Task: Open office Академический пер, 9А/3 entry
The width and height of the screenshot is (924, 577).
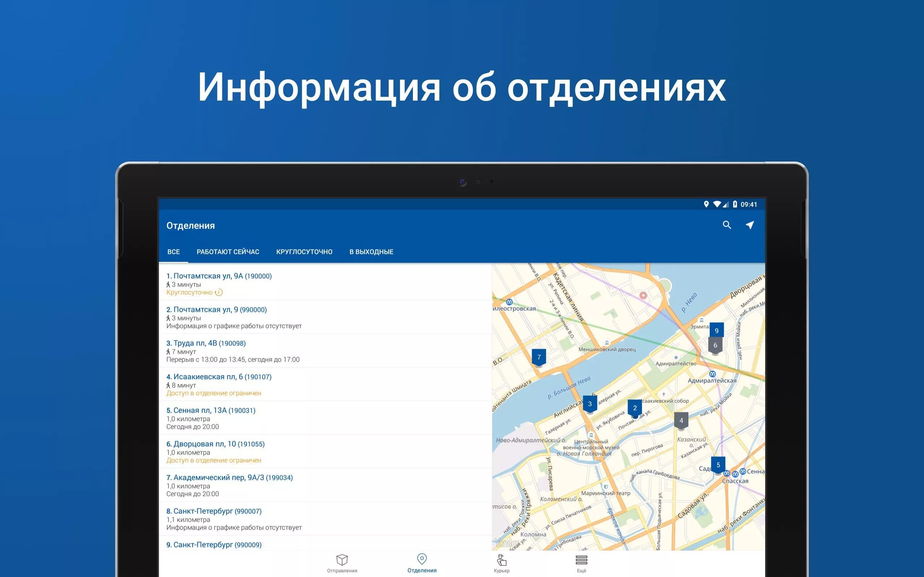Action: click(x=230, y=477)
